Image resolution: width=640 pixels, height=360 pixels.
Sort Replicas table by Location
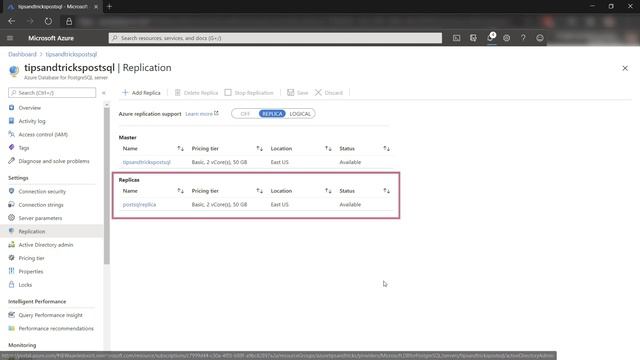[x=328, y=191]
